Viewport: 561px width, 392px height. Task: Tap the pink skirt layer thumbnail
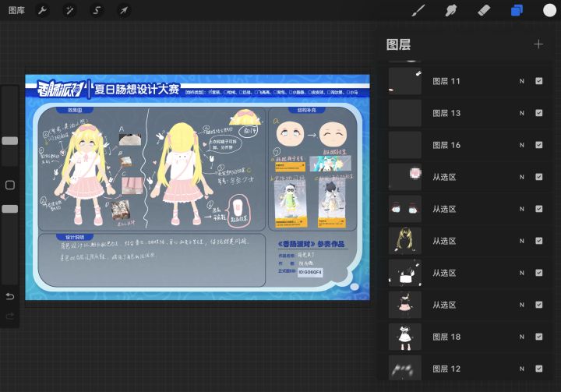[x=405, y=305]
